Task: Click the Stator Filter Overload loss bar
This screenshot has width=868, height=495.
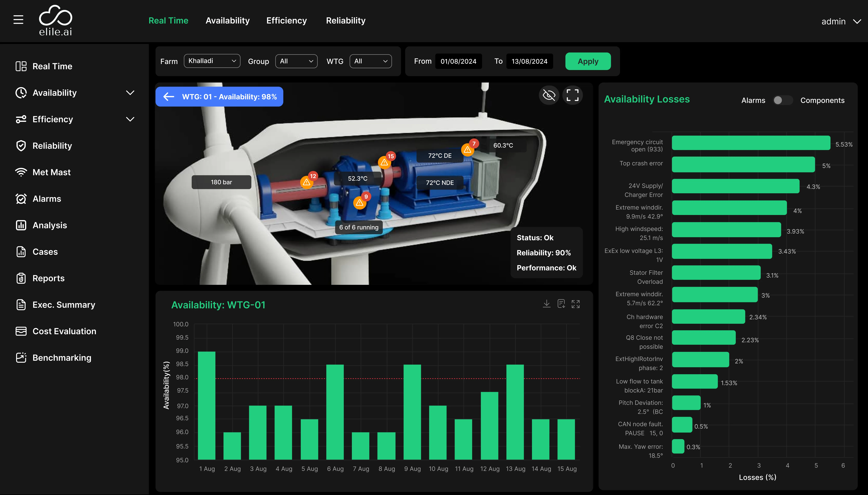Action: 716,273
